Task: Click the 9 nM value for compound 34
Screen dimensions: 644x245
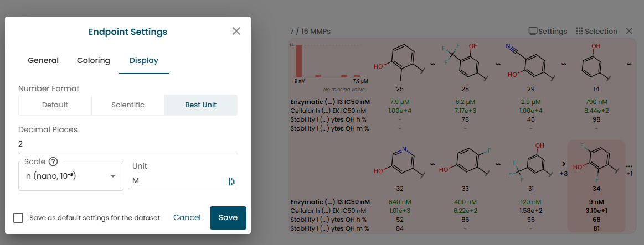Action: point(596,202)
